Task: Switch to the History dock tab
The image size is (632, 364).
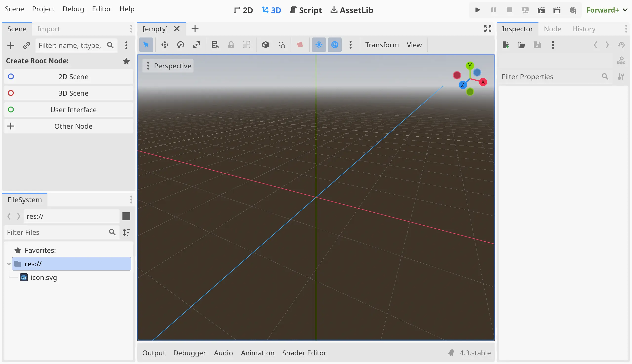Action: coord(584,29)
